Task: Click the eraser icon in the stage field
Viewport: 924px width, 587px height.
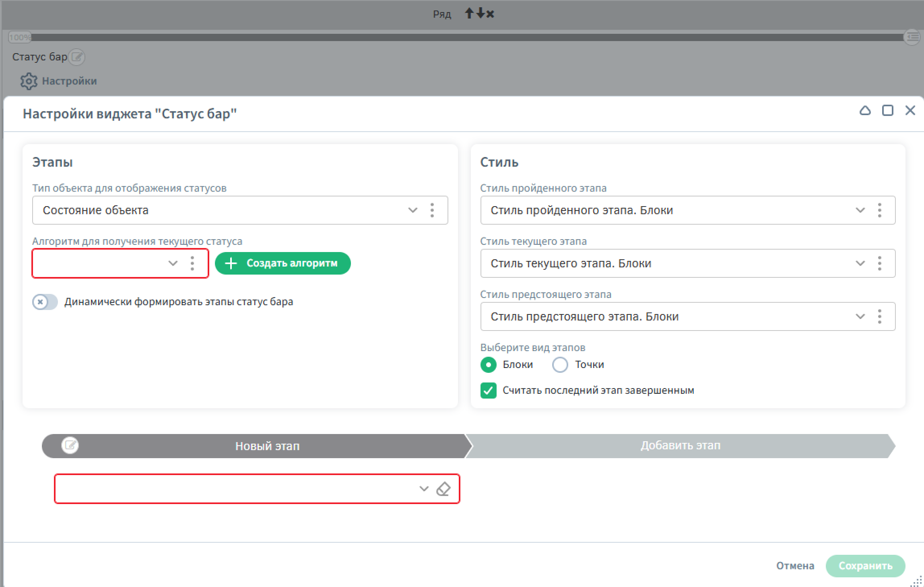Action: tap(443, 489)
